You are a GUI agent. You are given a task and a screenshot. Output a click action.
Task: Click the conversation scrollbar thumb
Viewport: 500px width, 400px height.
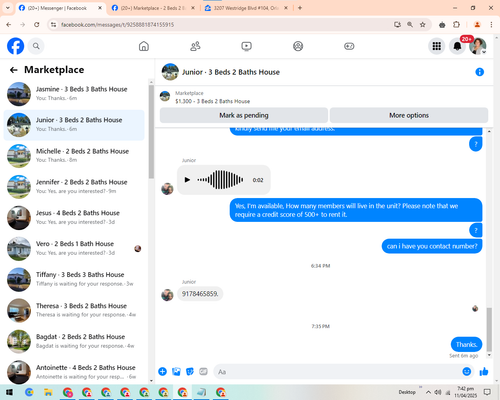click(489, 329)
